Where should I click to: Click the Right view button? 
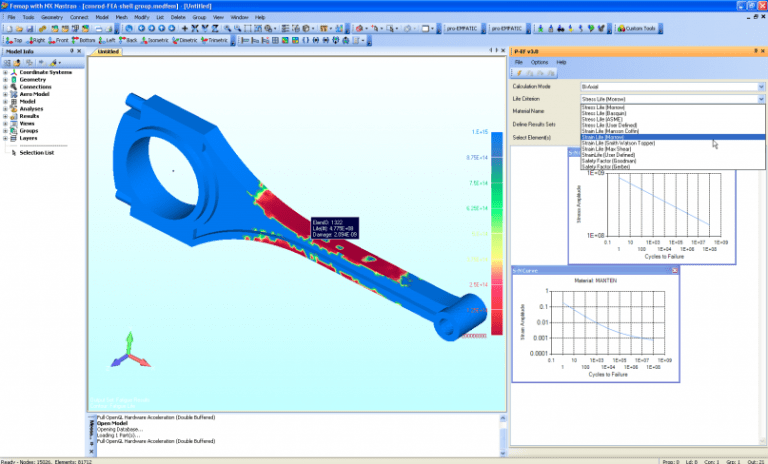click(x=36, y=40)
